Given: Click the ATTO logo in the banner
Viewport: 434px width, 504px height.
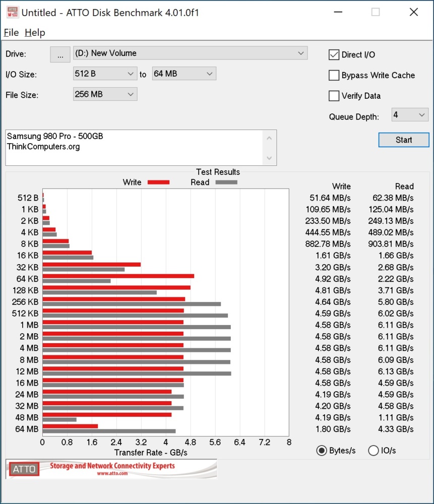Looking at the screenshot, I should (x=24, y=469).
